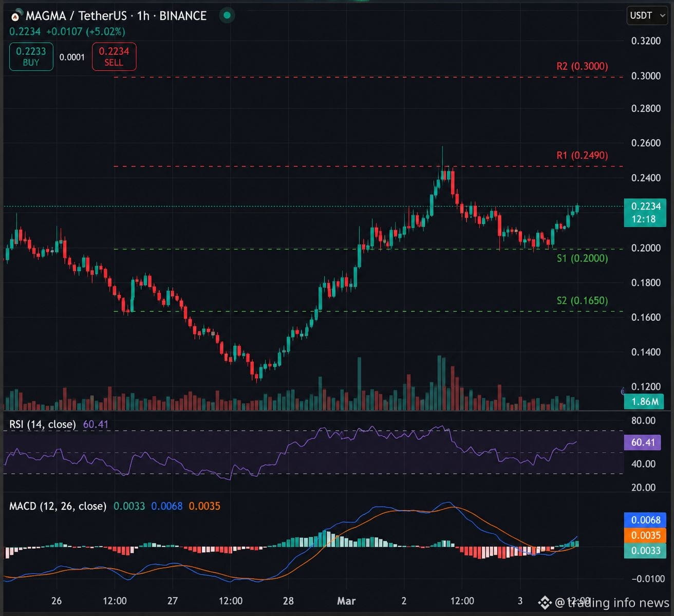Screen dimensions: 674x616
Task: Select the S2 (0.1650) support label
Action: click(582, 301)
